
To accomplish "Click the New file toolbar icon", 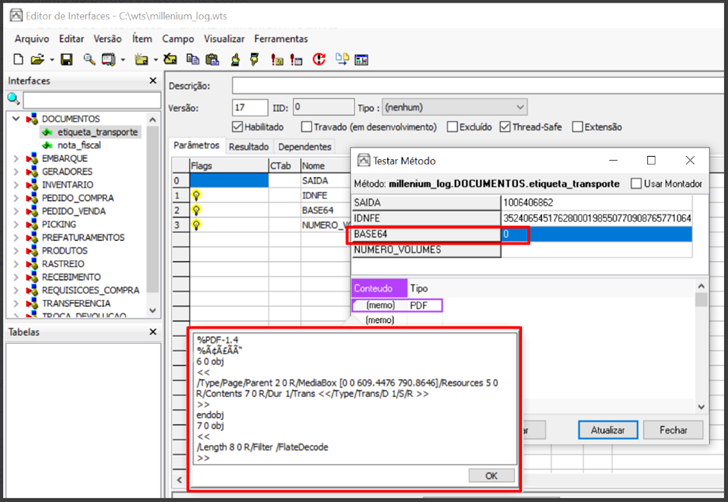I will point(18,59).
